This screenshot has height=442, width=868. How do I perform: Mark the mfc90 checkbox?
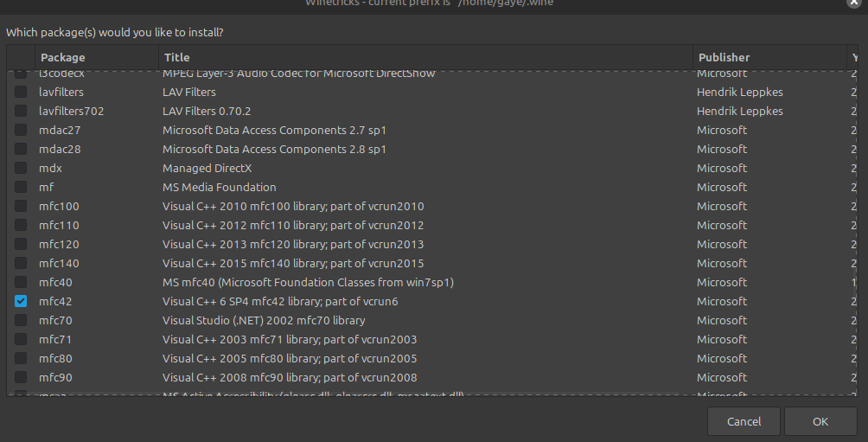coord(21,378)
